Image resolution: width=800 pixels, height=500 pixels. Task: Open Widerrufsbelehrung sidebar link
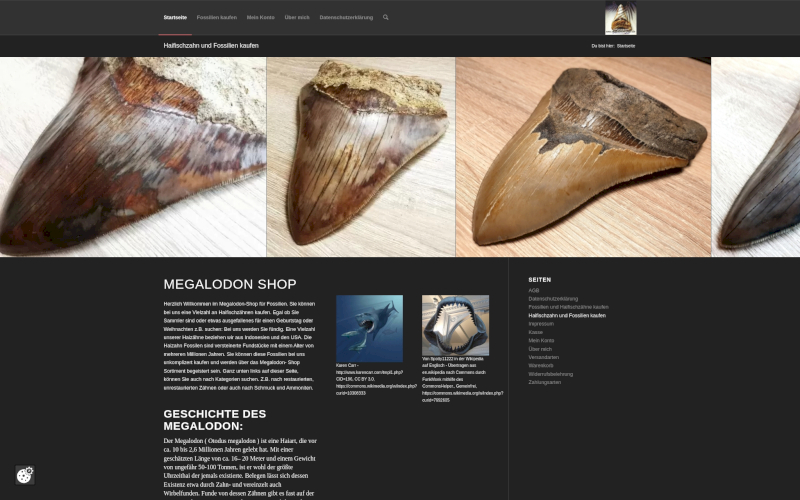pyautogui.click(x=550, y=374)
